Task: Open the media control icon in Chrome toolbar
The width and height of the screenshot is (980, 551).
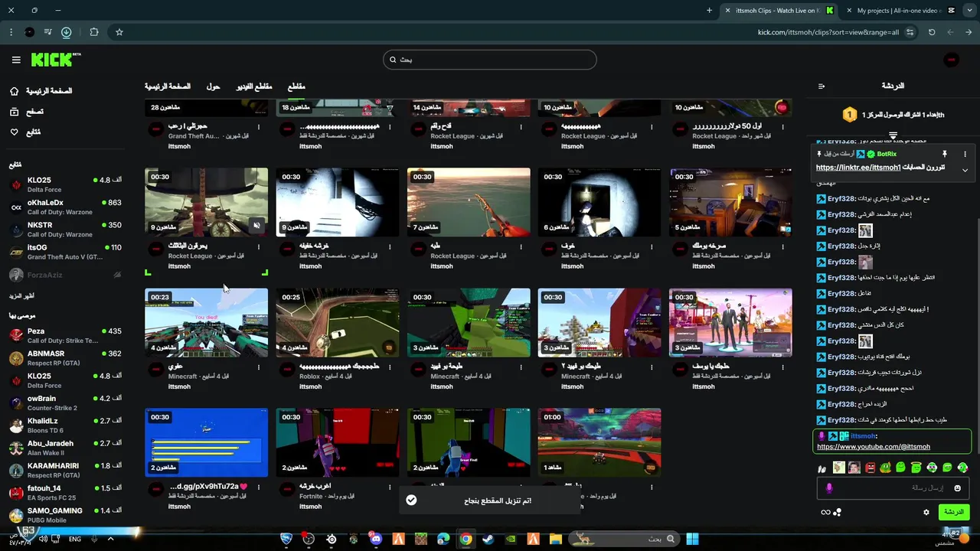Action: coord(48,32)
